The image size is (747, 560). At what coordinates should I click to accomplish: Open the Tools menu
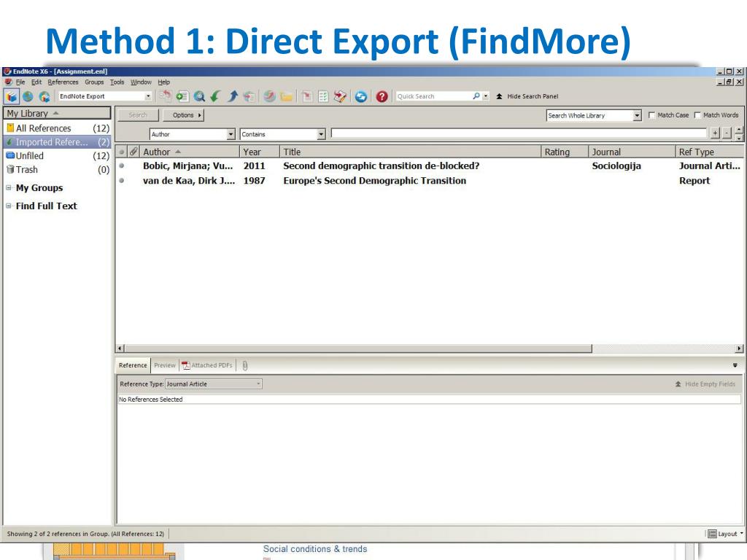click(117, 82)
